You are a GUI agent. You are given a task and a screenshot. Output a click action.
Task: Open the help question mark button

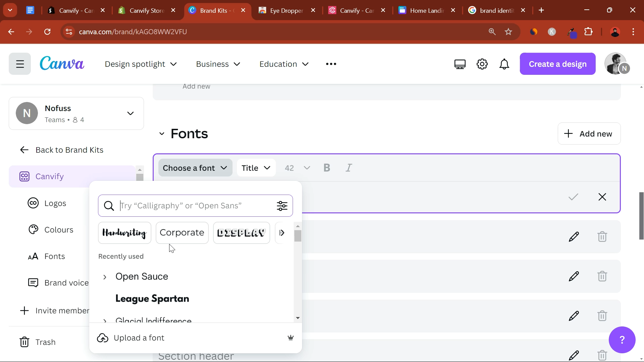[x=622, y=340]
